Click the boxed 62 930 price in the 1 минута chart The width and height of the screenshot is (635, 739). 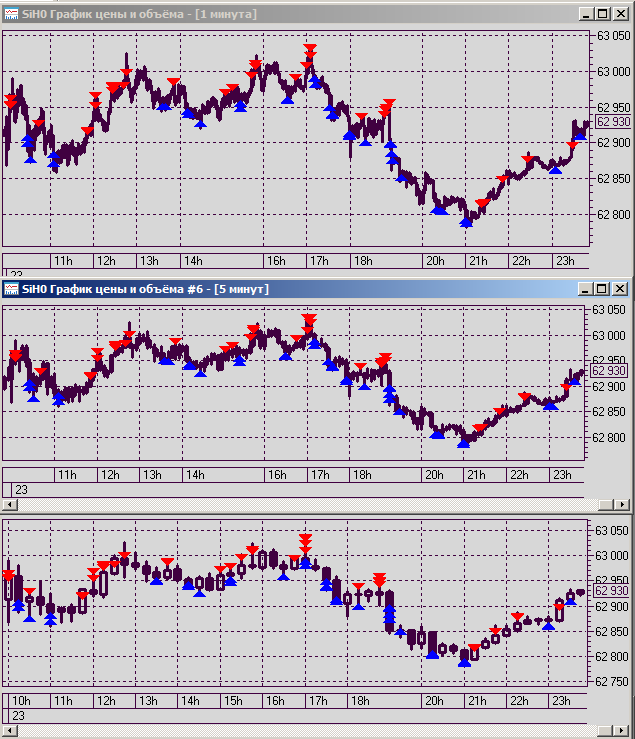612,122
